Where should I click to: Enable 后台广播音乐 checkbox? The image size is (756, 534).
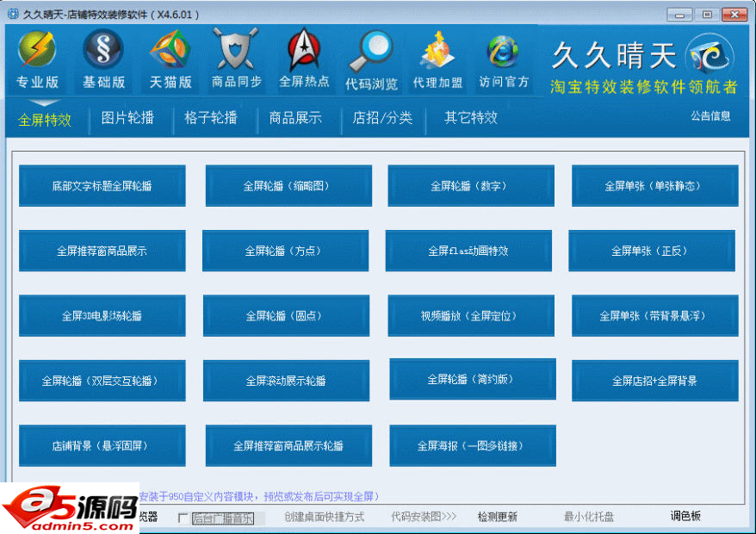[183, 518]
